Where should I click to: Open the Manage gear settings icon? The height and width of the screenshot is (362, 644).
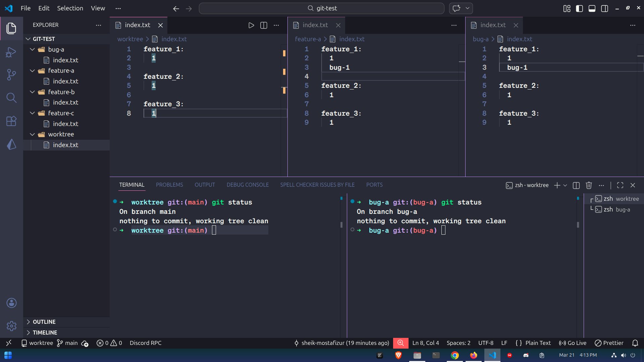(11, 326)
